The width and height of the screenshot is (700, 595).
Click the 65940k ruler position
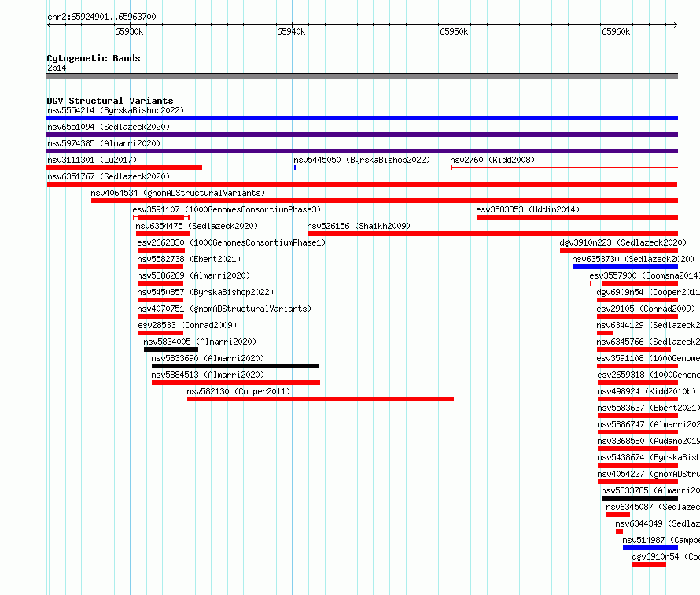(291, 31)
